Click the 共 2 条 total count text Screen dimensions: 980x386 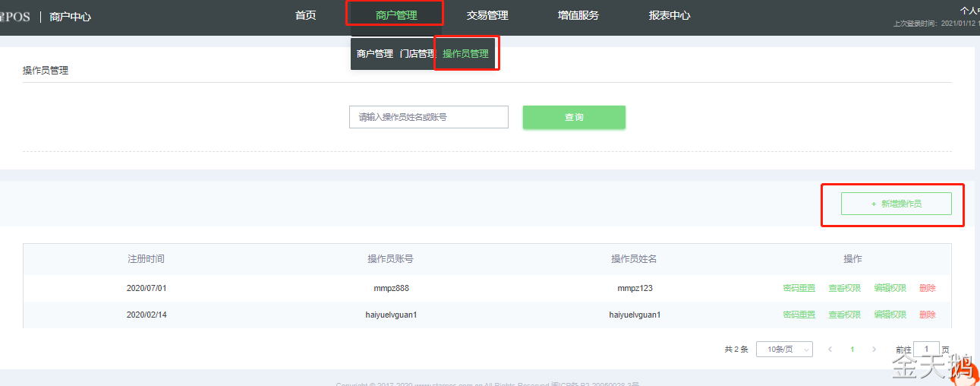[x=736, y=350]
